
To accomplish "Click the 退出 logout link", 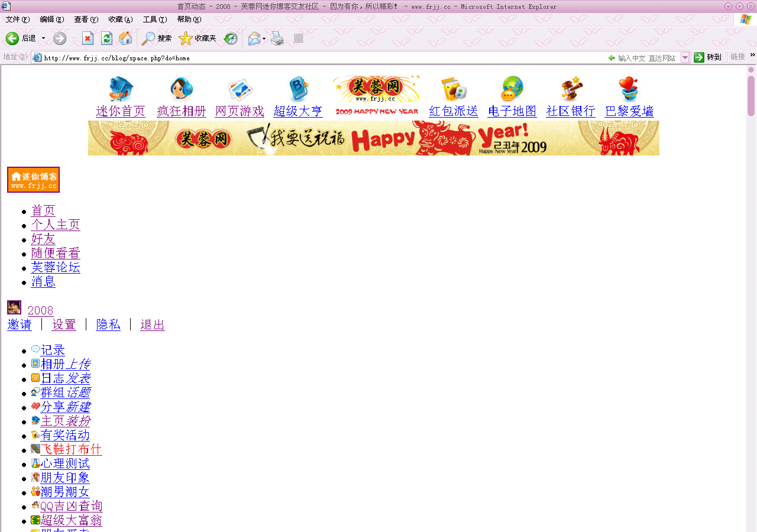I will click(x=153, y=325).
